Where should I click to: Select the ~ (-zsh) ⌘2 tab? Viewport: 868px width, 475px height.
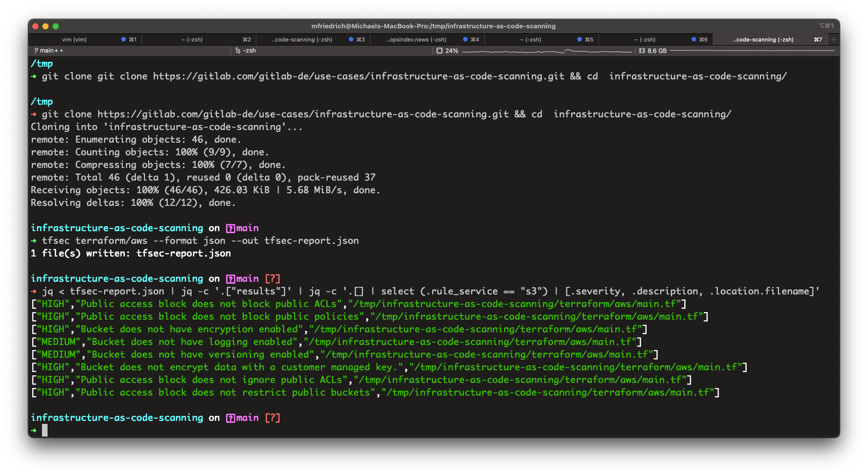(x=193, y=39)
